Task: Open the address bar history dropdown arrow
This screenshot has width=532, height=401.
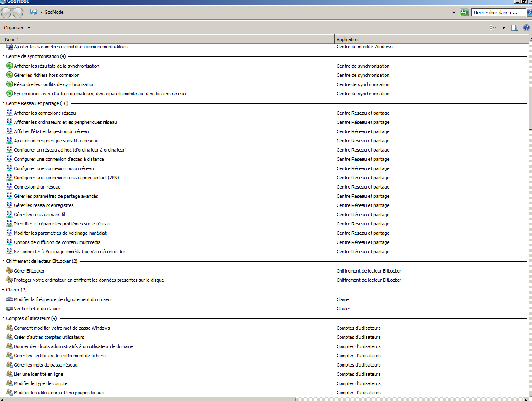Action: [453, 13]
